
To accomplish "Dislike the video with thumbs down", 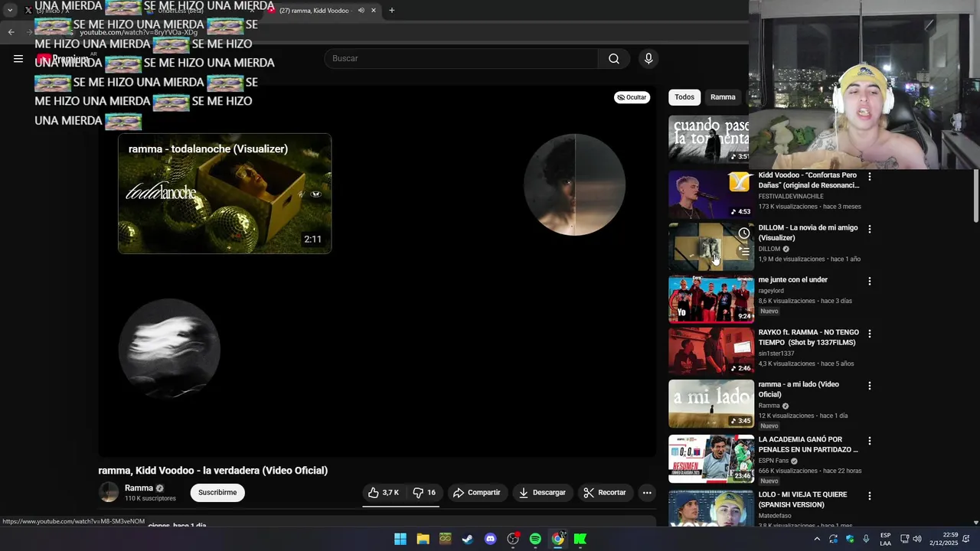I will 424,493.
